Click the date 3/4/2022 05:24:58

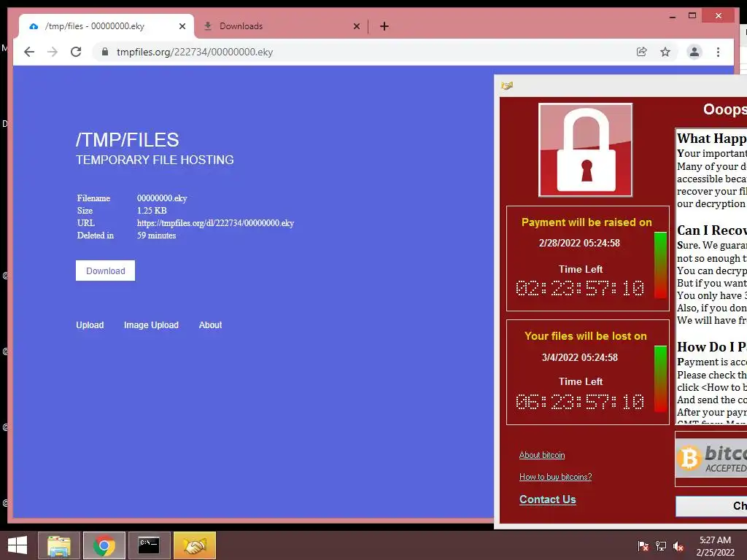pyautogui.click(x=579, y=357)
